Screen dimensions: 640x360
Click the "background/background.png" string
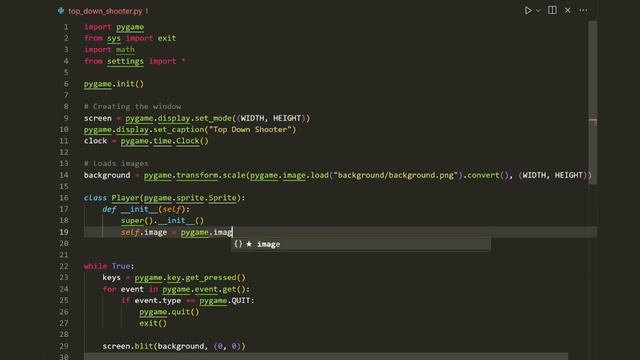pos(396,175)
